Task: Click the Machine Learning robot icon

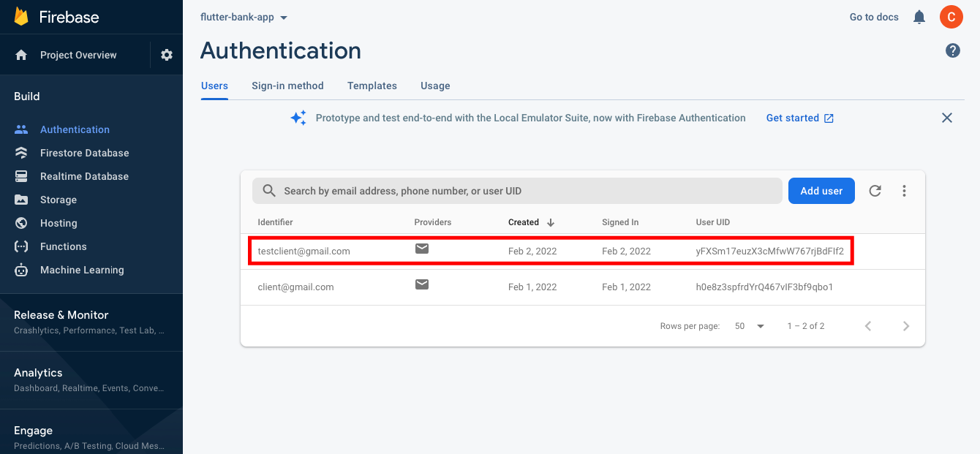Action: (x=21, y=270)
